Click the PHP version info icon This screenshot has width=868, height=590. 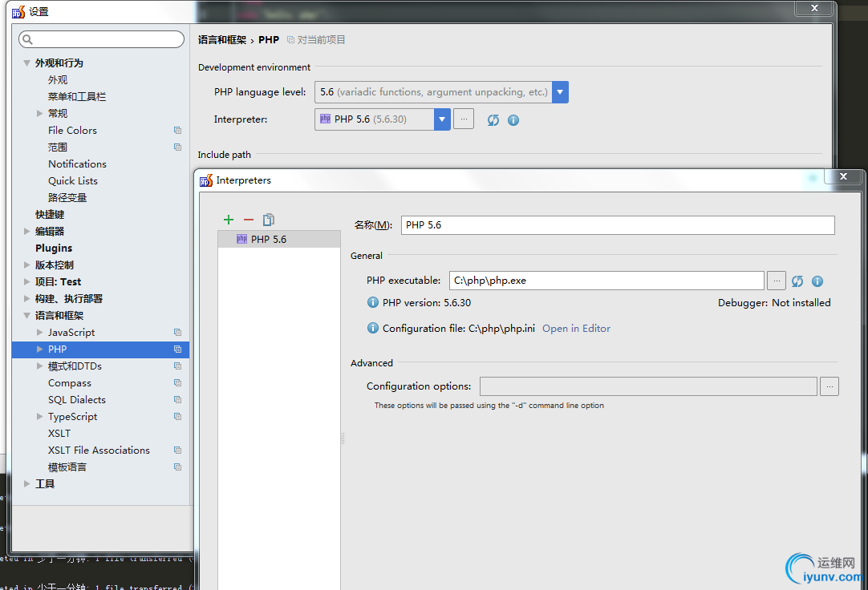click(x=372, y=302)
